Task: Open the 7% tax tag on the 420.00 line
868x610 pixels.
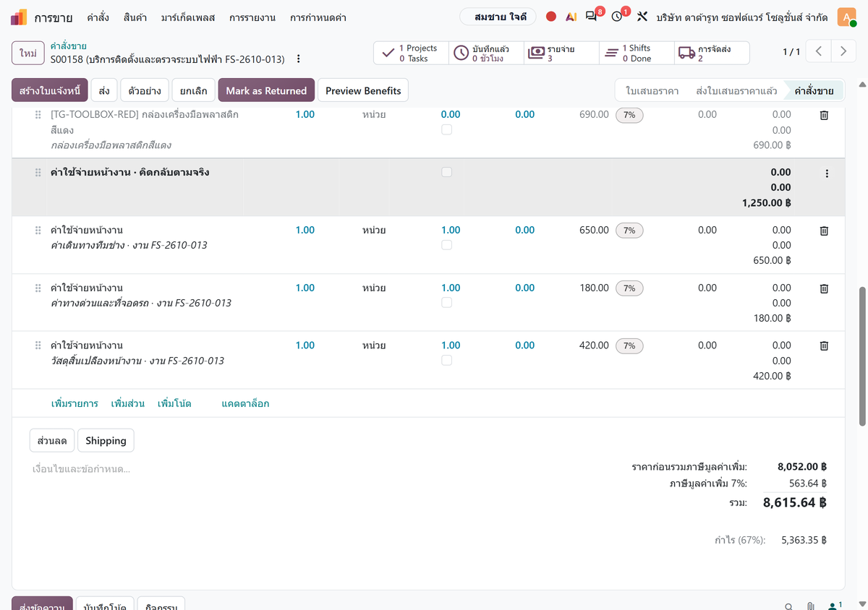Action: (629, 346)
